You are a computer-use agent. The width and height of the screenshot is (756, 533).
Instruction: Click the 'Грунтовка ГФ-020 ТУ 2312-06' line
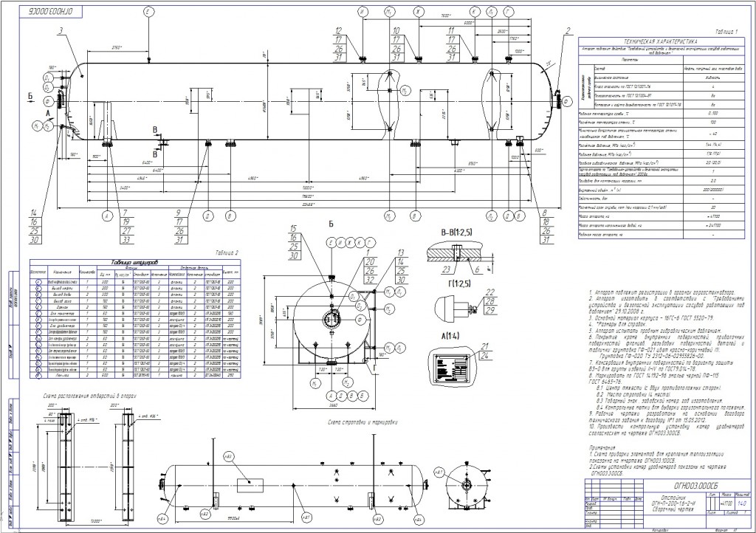pos(653,356)
